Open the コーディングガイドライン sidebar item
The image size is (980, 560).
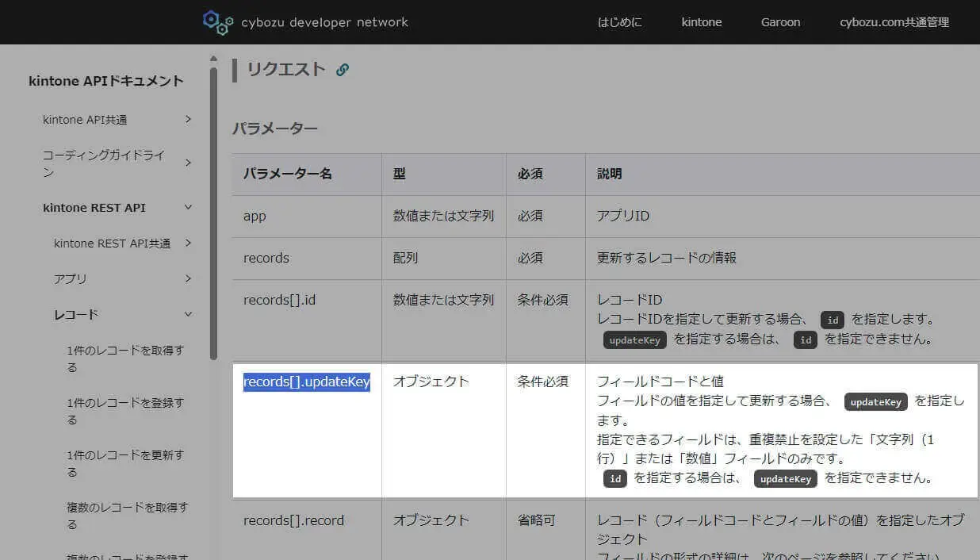tap(104, 163)
